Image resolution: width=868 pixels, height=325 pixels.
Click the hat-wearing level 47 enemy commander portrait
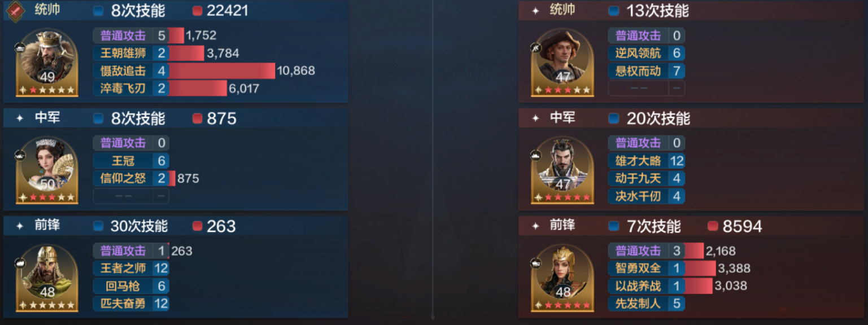click(563, 63)
